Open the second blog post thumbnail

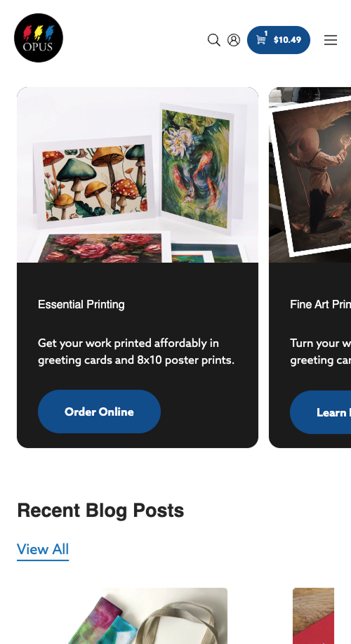click(313, 616)
